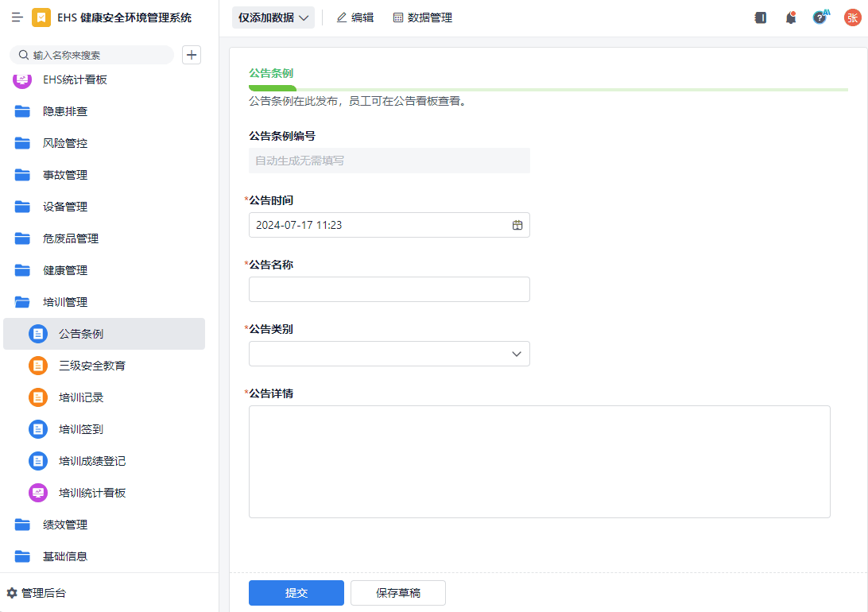Expand the 风险管控 folder
The image size is (868, 612).
pos(104,143)
